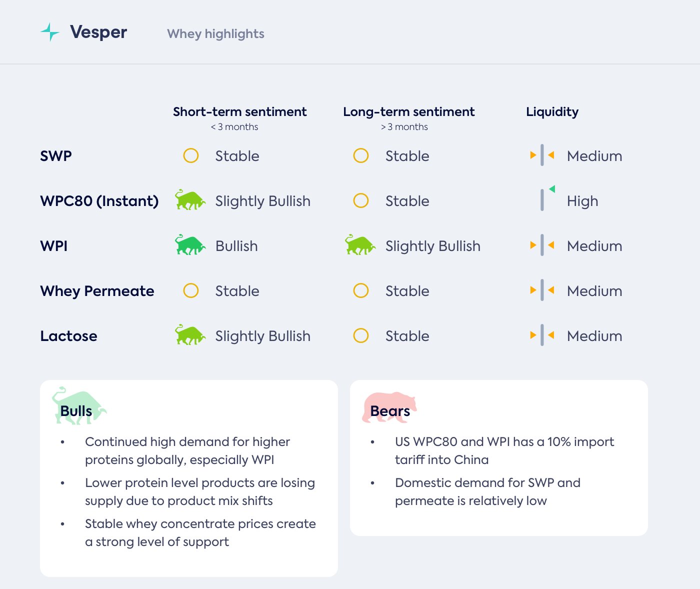Image resolution: width=700 pixels, height=589 pixels.
Task: Click the Liquidity column header
Action: coord(552,112)
